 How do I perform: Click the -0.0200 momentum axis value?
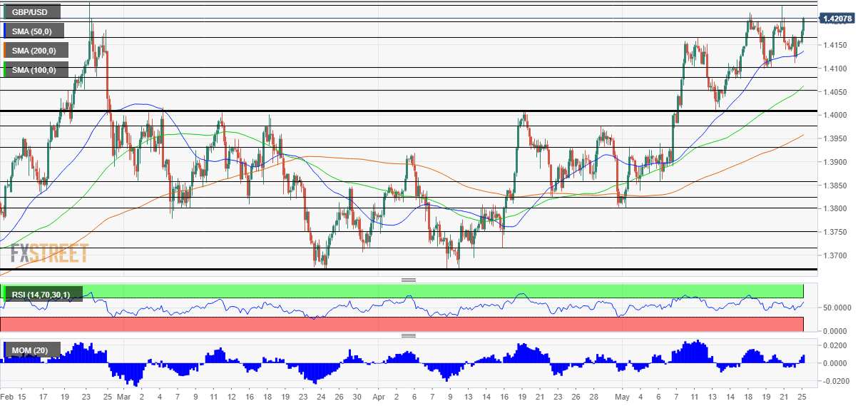pos(835,382)
